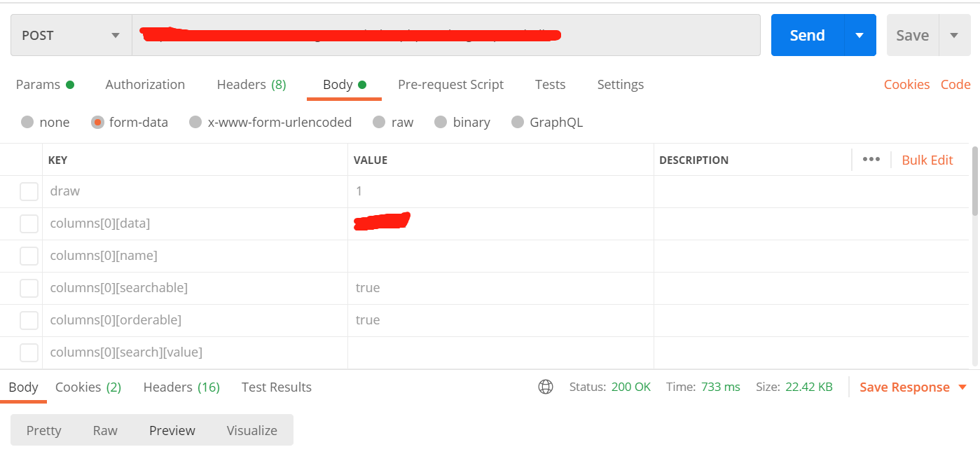Enable the draw row checkbox
This screenshot has width=980, height=454.
click(29, 191)
